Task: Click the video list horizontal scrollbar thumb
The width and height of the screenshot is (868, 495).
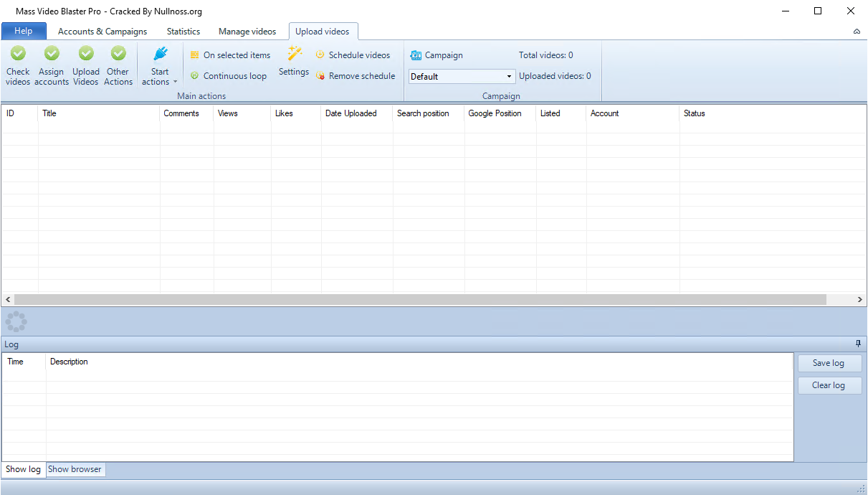Action: tap(420, 299)
